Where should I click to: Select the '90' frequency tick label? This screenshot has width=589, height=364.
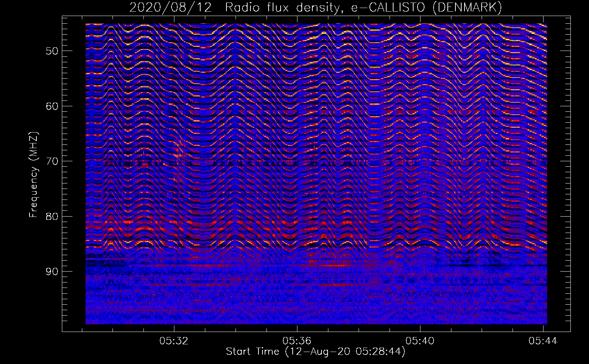coord(52,272)
